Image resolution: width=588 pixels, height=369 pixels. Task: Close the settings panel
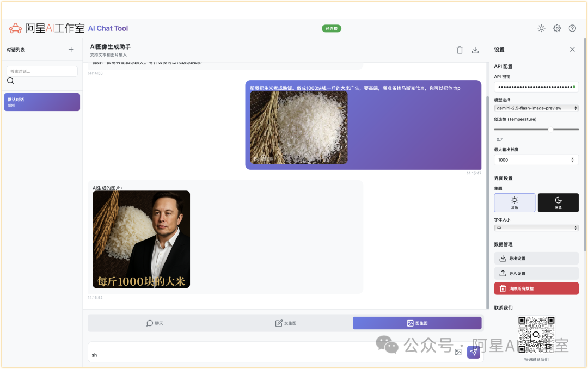(572, 50)
